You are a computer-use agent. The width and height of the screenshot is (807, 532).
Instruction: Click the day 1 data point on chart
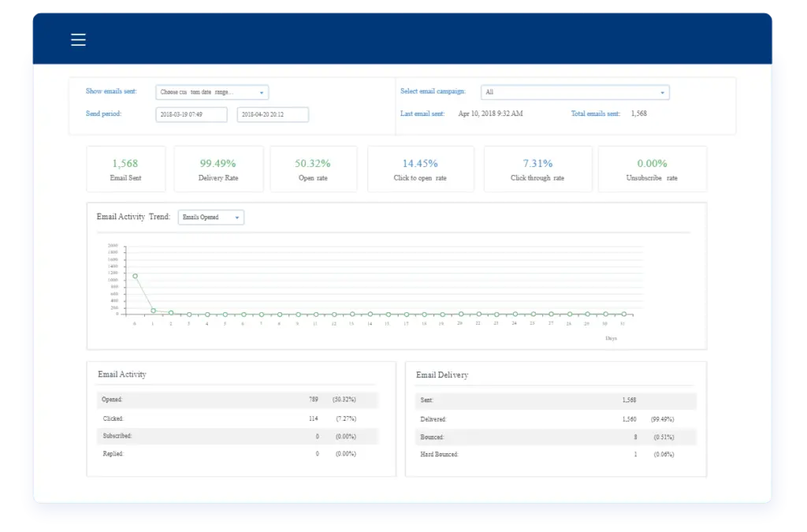click(153, 311)
